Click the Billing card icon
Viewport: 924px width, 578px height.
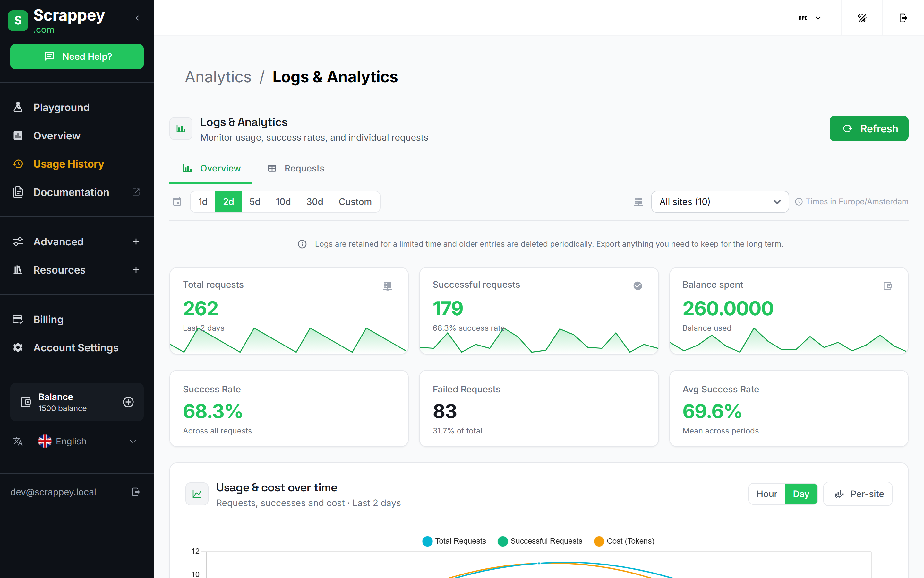pyautogui.click(x=18, y=319)
